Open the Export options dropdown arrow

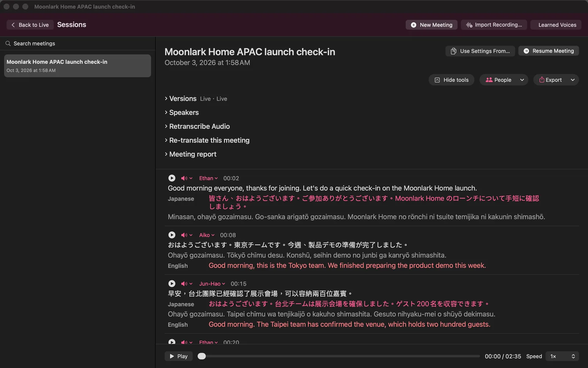click(573, 80)
